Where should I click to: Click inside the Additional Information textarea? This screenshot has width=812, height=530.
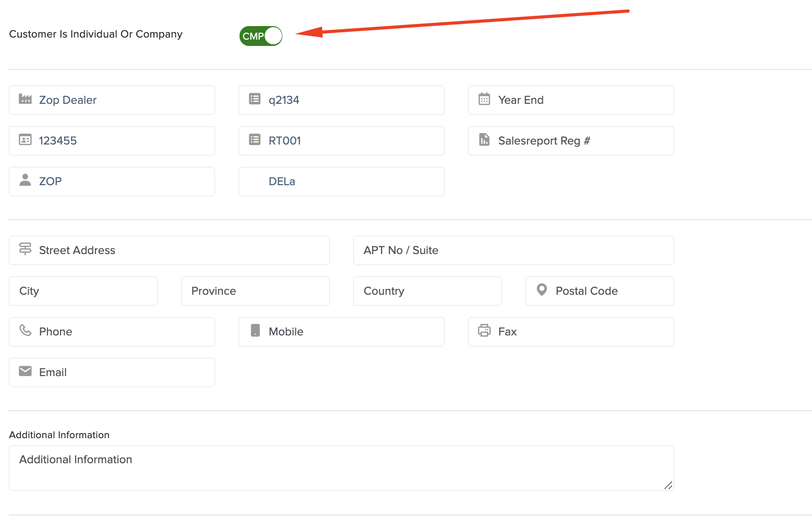point(341,468)
